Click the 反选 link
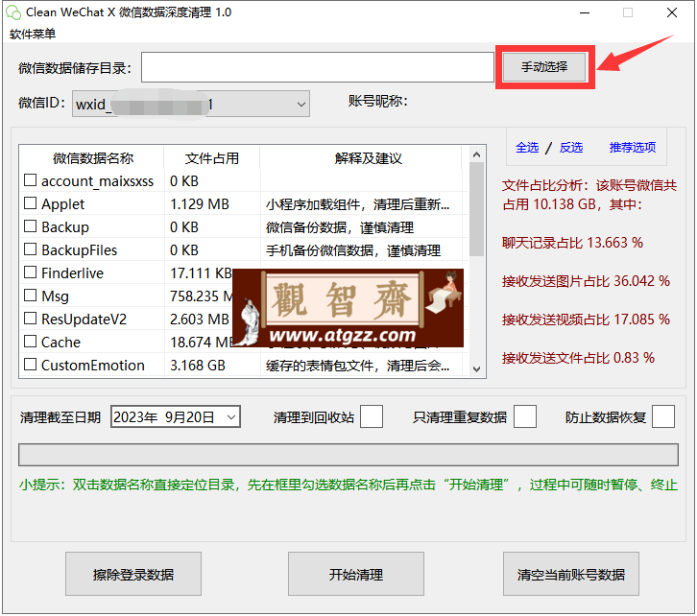 coord(571,147)
